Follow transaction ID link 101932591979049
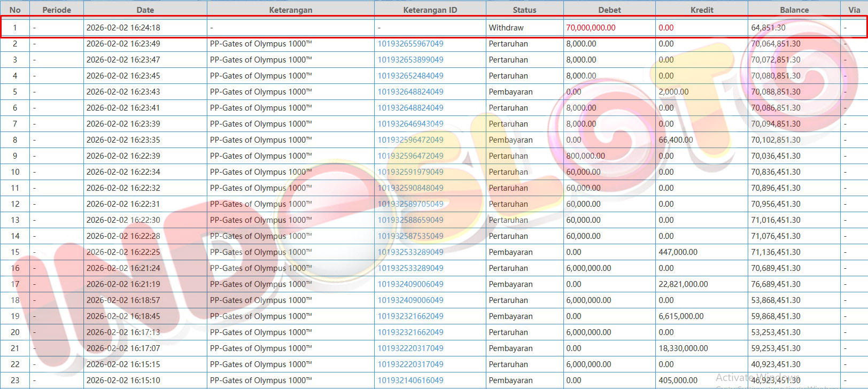The width and height of the screenshot is (868, 389). [410, 172]
